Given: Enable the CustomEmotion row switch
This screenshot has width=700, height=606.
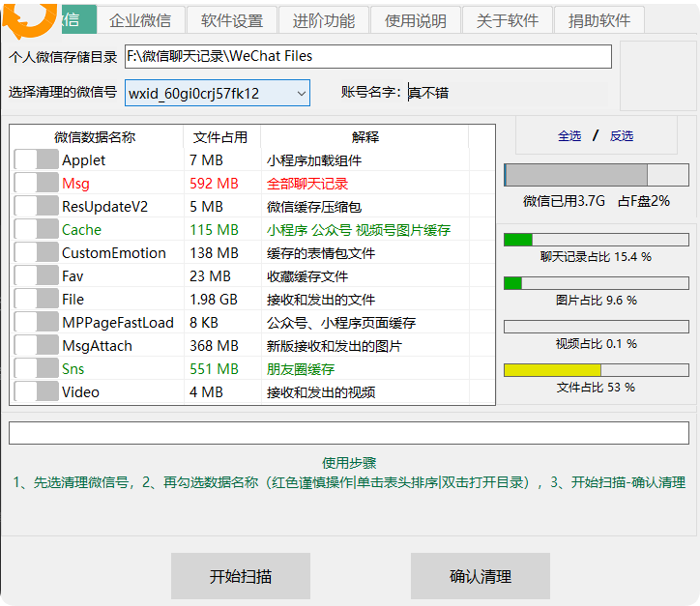Looking at the screenshot, I should coord(36,252).
